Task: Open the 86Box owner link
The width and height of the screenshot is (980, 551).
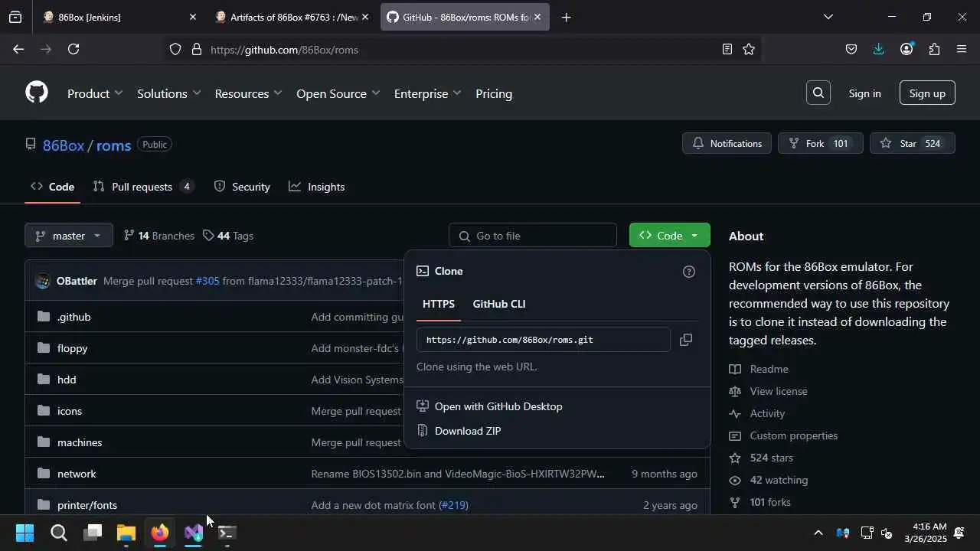Action: click(63, 145)
